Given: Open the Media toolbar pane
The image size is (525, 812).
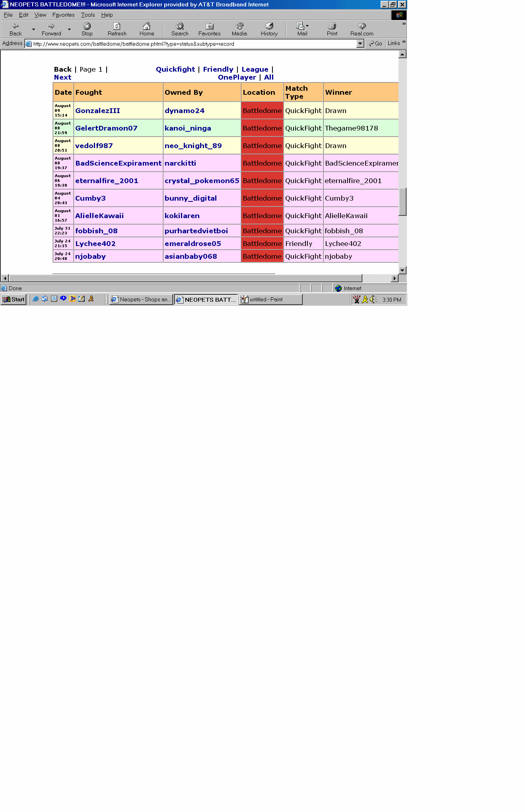Looking at the screenshot, I should coord(239,29).
